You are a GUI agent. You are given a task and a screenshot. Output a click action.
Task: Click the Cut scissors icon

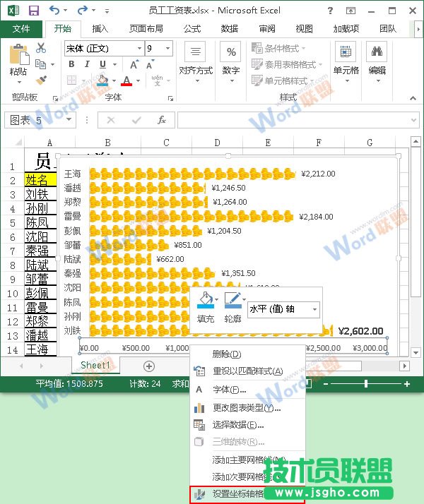(41, 48)
